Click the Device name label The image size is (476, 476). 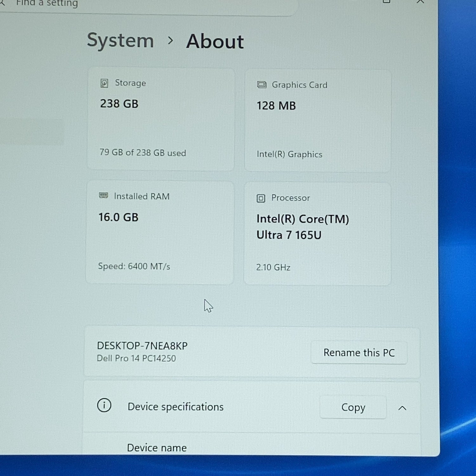[x=157, y=448]
